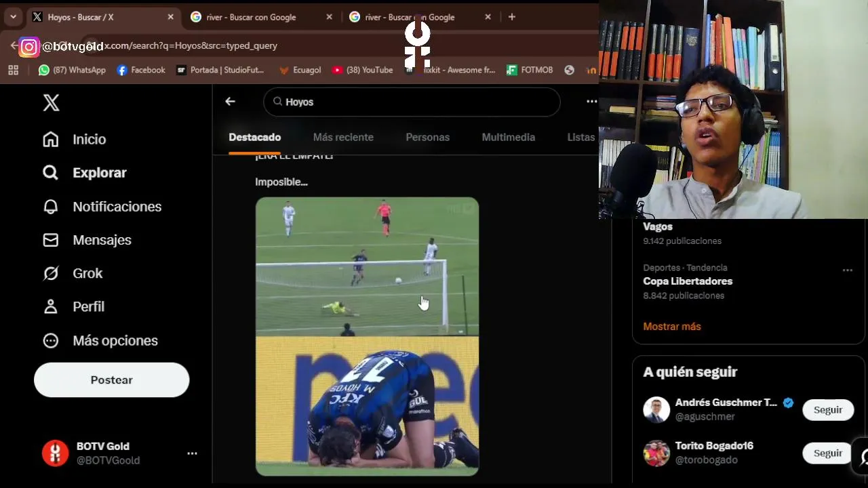Screen dimensions: 868x488
Task: Switch to Multimedia tab
Action: click(508, 137)
